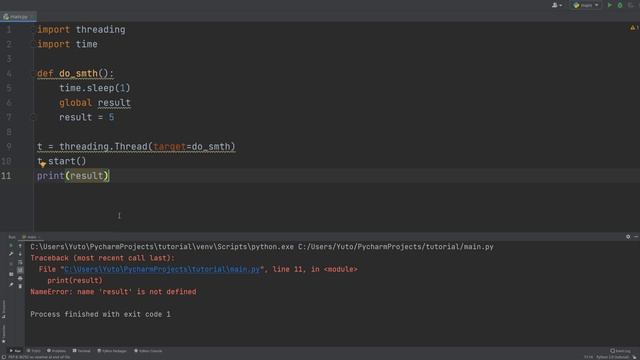Screen dimensions: 640x360
Task: Click the warning triangle inspection indicator
Action: (633, 28)
